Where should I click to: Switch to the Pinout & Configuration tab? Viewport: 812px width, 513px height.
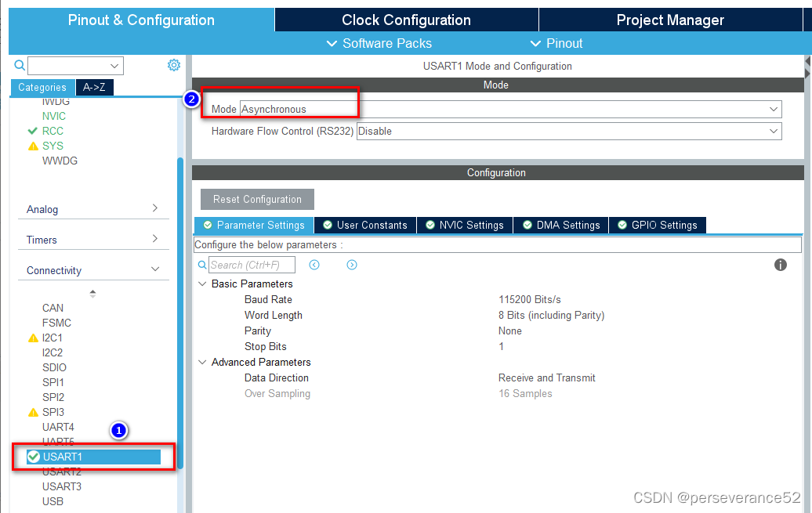click(x=141, y=20)
